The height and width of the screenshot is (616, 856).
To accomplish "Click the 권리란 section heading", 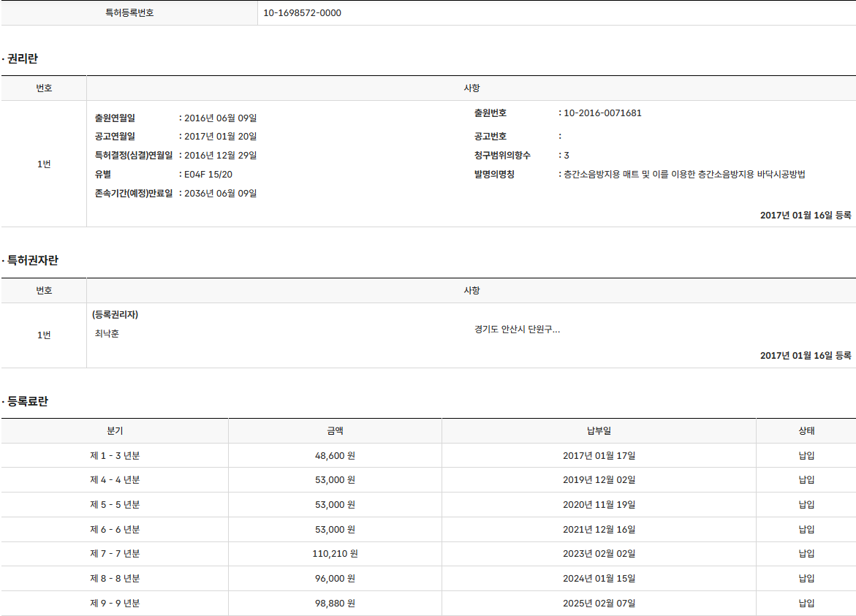I will coord(22,58).
